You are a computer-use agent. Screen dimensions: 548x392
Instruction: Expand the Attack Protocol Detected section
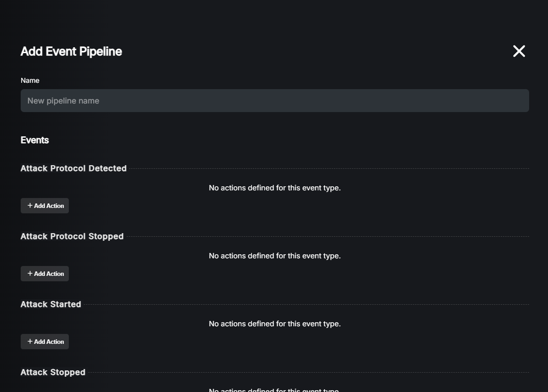(x=73, y=168)
